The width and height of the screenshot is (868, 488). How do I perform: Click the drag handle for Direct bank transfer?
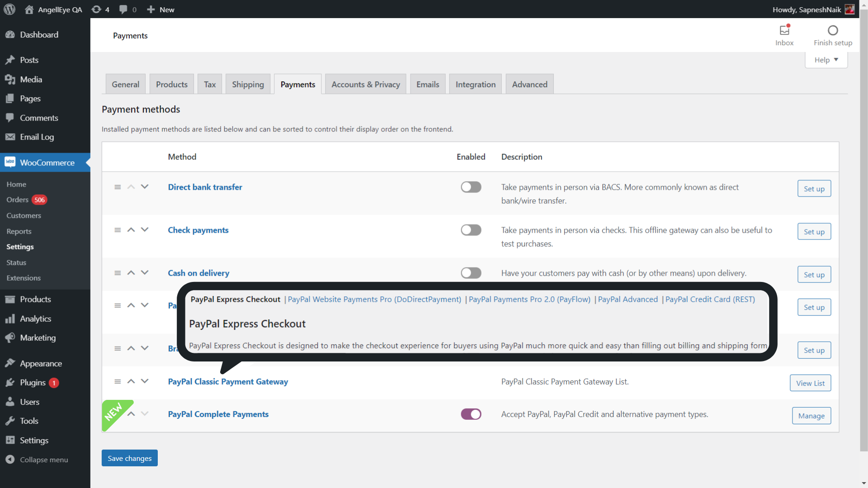(118, 187)
